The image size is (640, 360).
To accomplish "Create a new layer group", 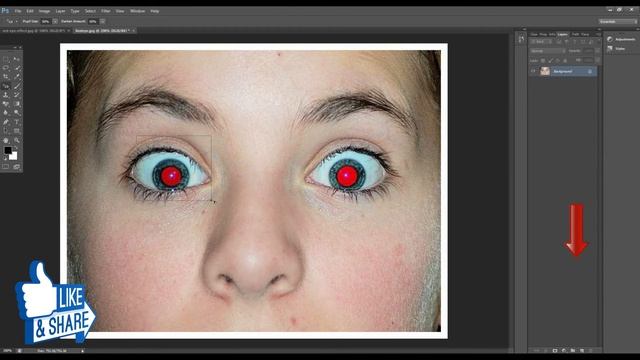I will coord(573,351).
